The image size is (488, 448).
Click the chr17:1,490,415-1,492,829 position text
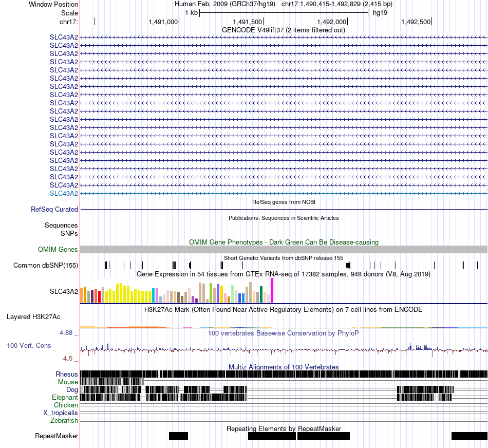point(337,4)
